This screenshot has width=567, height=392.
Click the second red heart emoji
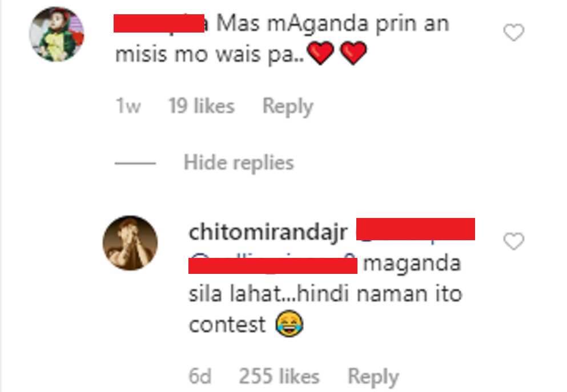(353, 53)
